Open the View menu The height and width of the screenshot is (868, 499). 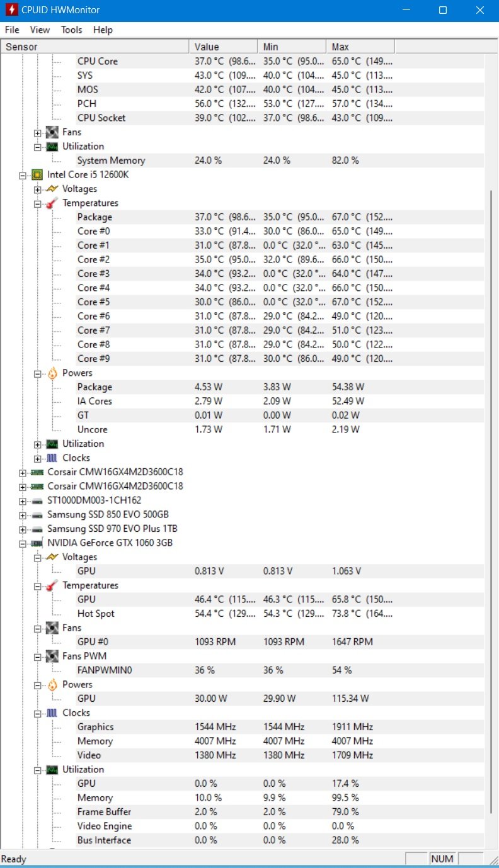40,30
